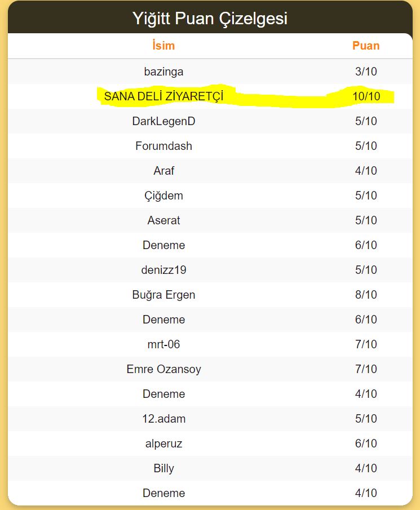Pick the Araf name in the table
The height and width of the screenshot is (510, 420).
pyautogui.click(x=163, y=171)
